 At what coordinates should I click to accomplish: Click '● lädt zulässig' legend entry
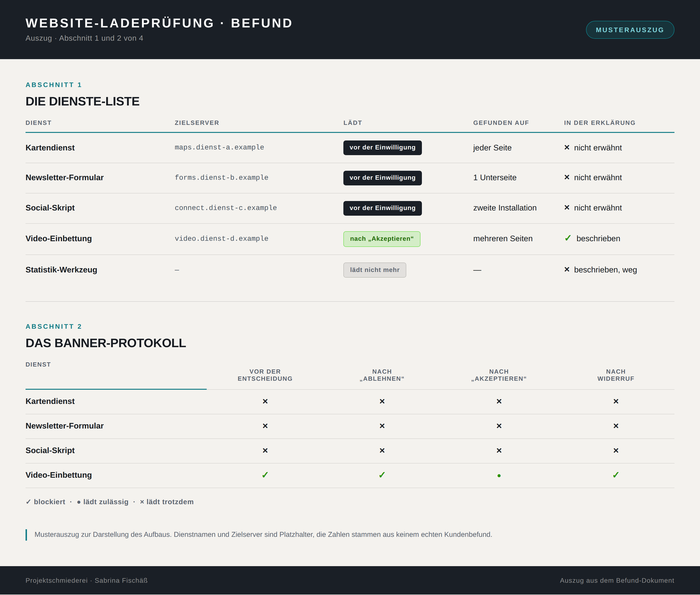point(103,502)
